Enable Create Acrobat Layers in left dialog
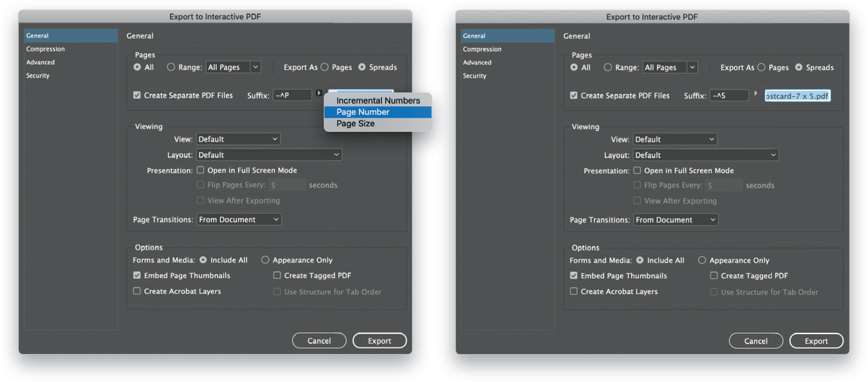Viewport: 868px width, 382px height. pos(137,291)
